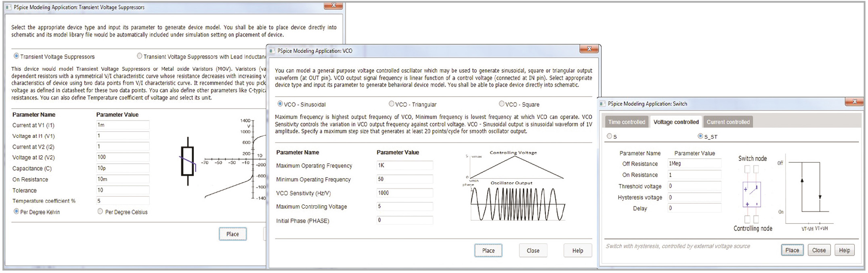Edit the Switch Delay field
The image size is (868, 273).
(694, 208)
